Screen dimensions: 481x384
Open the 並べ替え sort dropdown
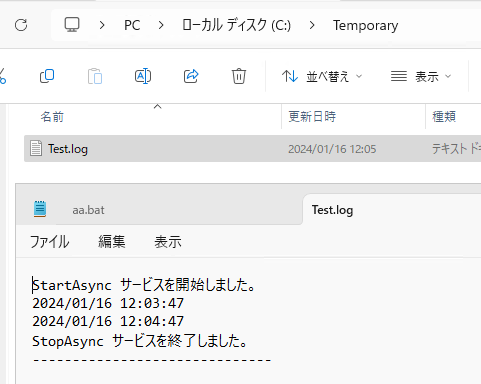(322, 76)
